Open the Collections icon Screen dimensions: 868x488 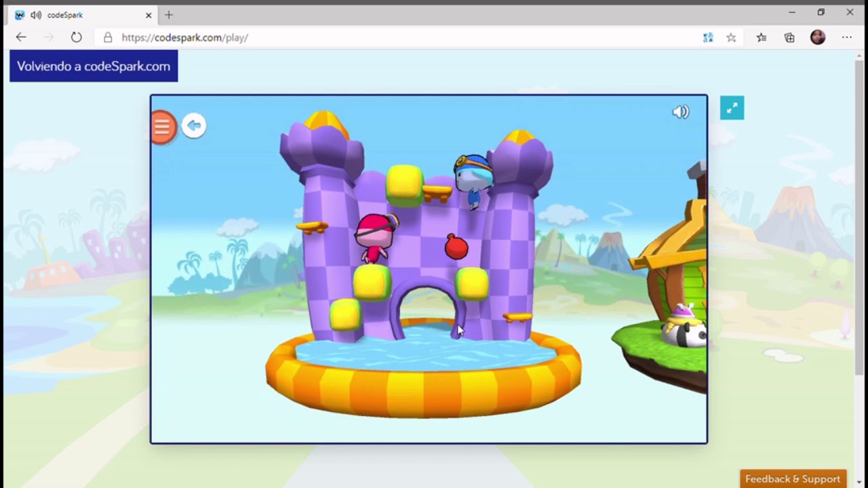[x=789, y=38]
